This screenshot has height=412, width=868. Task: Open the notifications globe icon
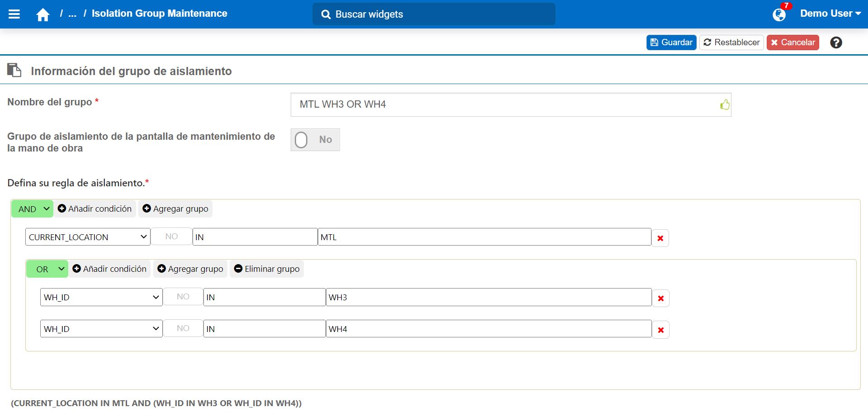pyautogui.click(x=779, y=14)
